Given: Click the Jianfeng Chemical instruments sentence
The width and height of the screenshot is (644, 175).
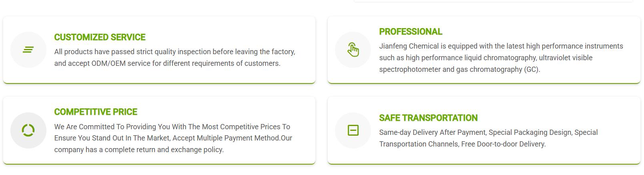Looking at the screenshot, I should (x=501, y=46).
